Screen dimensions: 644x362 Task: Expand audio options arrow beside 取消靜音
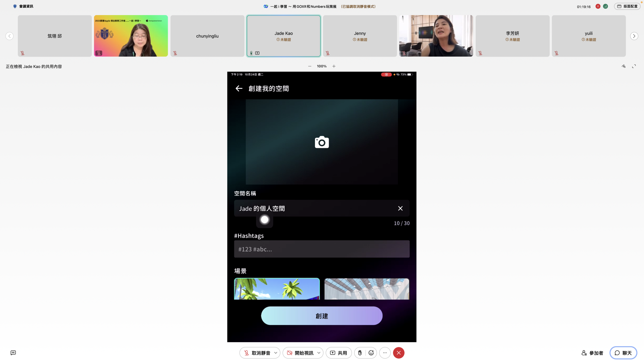point(276,353)
